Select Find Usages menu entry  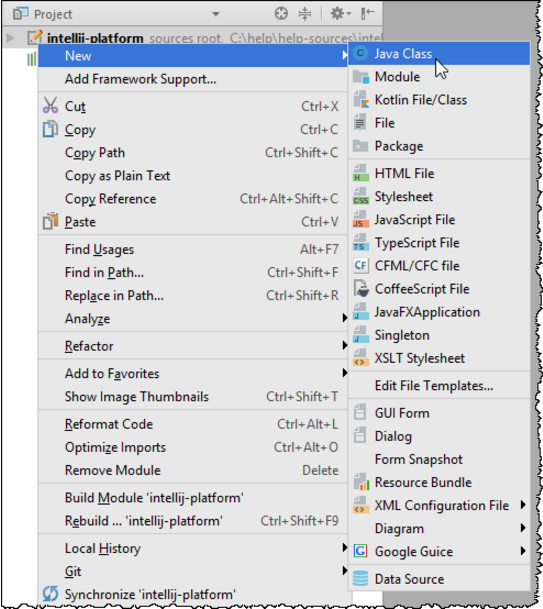click(x=193, y=249)
